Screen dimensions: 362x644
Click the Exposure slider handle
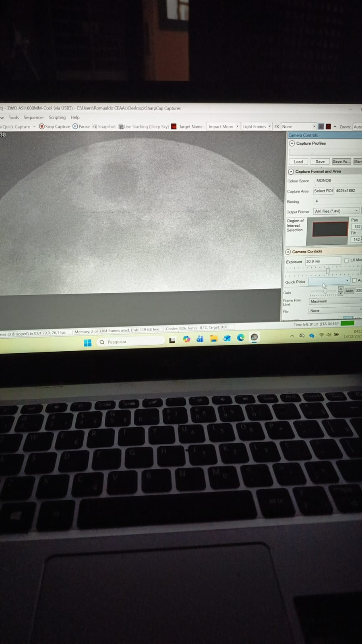(x=328, y=271)
